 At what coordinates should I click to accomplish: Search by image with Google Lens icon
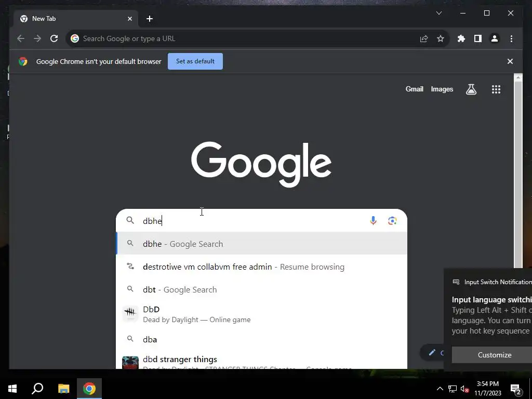pos(392,220)
